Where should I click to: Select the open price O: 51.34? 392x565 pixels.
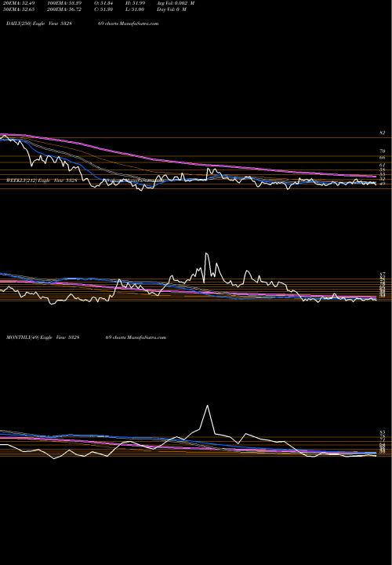click(103, 3)
